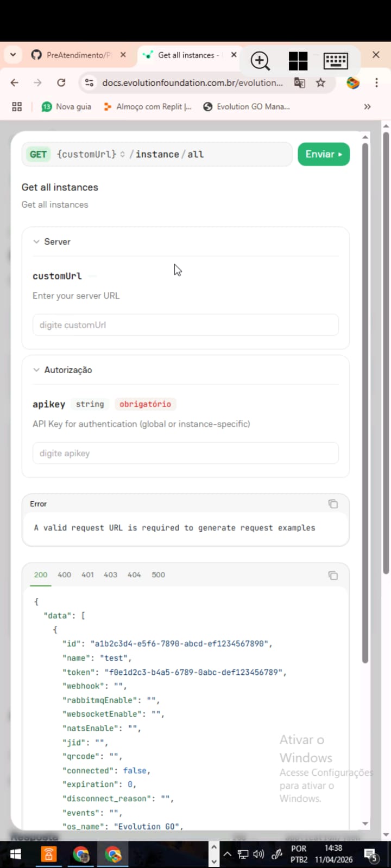Focus the apikey input field
Image resolution: width=391 pixels, height=868 pixels.
pyautogui.click(x=185, y=454)
